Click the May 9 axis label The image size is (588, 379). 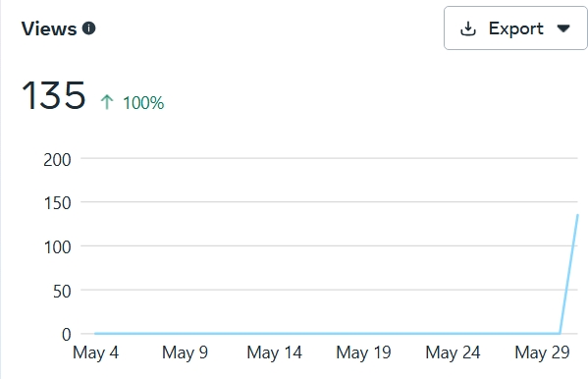pyautogui.click(x=185, y=352)
